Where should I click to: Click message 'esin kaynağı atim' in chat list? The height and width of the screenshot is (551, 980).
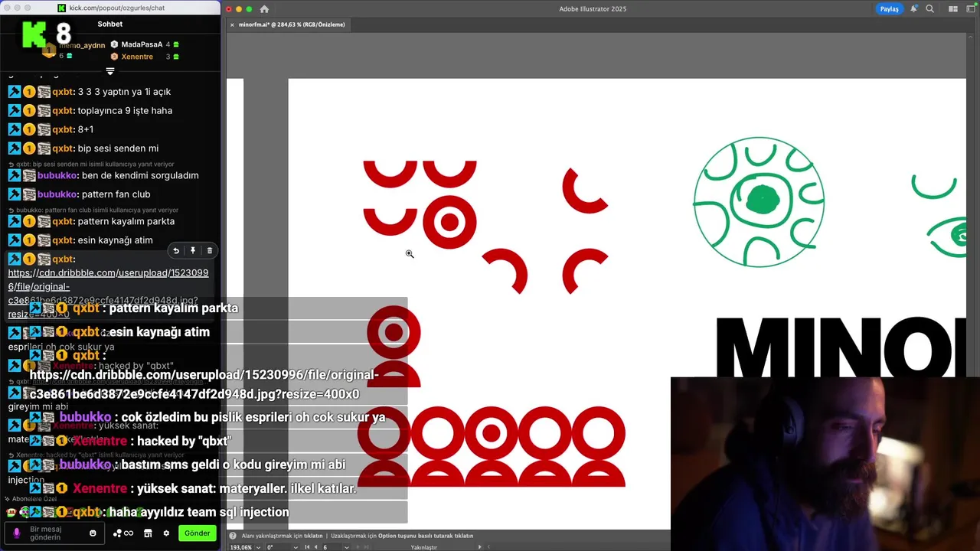tap(115, 240)
